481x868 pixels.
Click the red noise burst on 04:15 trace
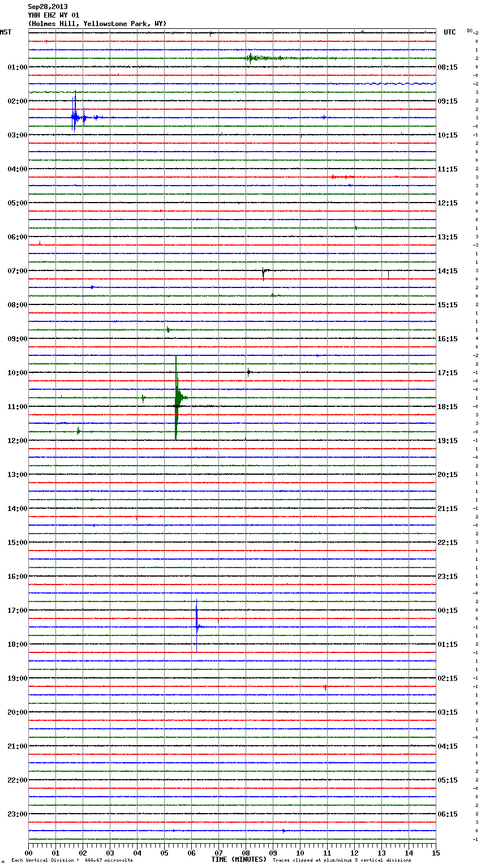343,177
